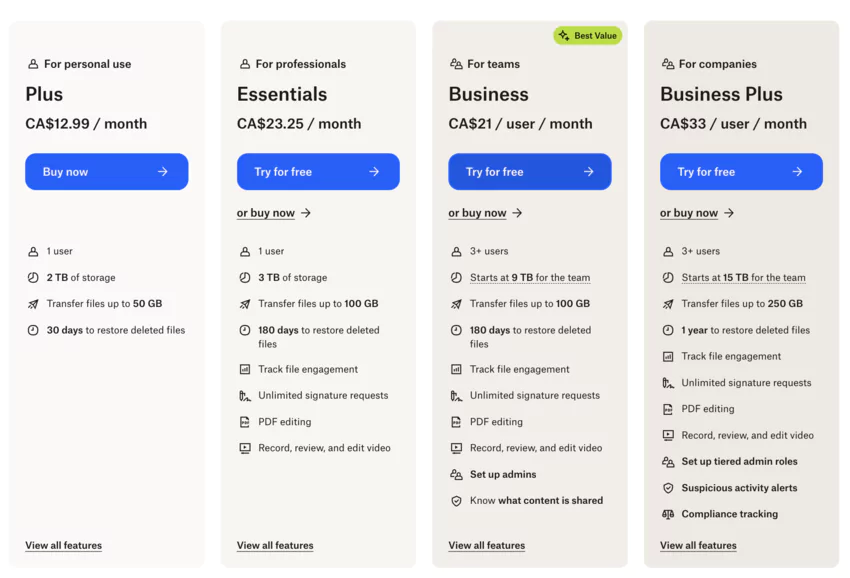This screenshot has width=850, height=578.
Task: Click the Buy now button for the Plus plan
Action: (x=106, y=171)
